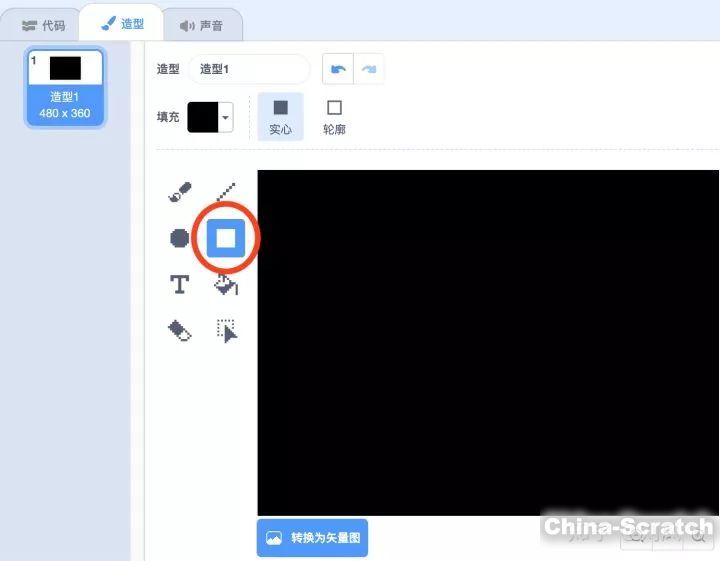The image size is (720, 561).
Task: Switch to 轮廓 outline shape mode
Action: [x=334, y=116]
